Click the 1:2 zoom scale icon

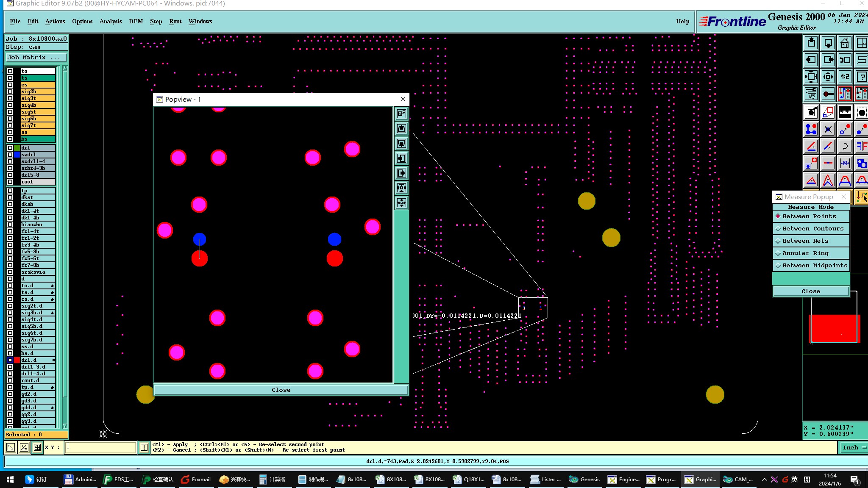tap(845, 77)
